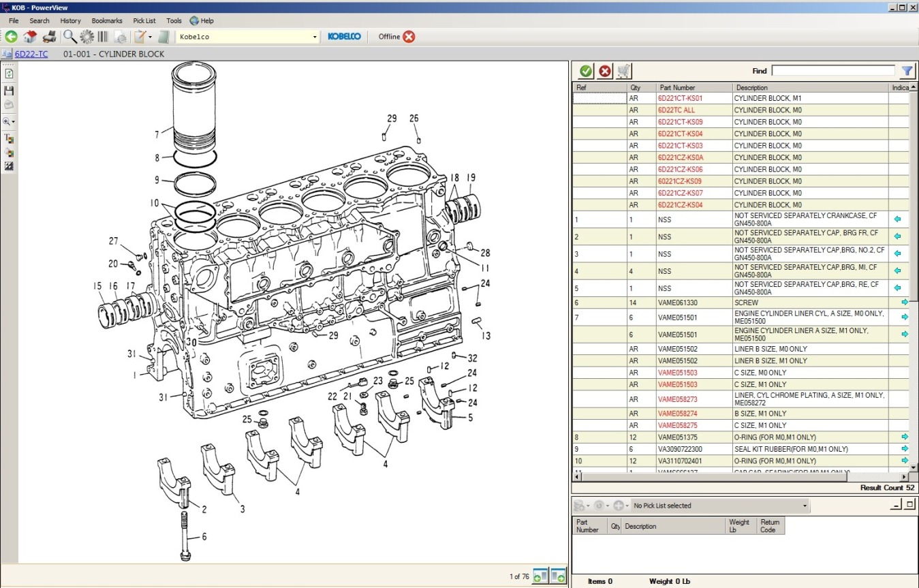Image resolution: width=919 pixels, height=588 pixels.
Task: Click the KOBELCO logo in toolbar
Action: pyautogui.click(x=345, y=37)
